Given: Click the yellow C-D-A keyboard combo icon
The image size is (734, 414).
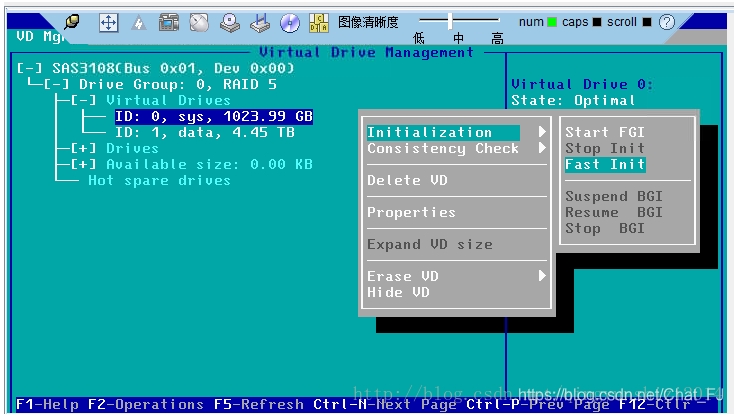Looking at the screenshot, I should coord(319,22).
